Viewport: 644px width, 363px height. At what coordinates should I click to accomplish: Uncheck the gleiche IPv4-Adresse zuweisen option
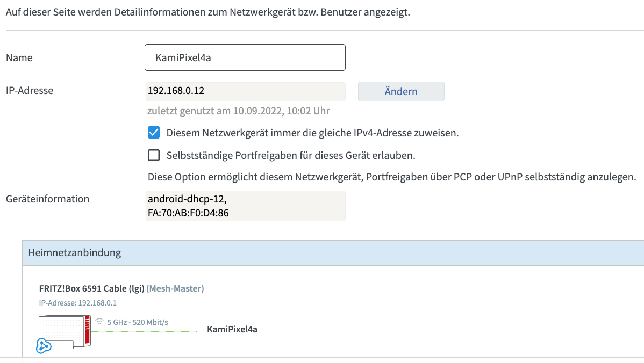pos(154,132)
